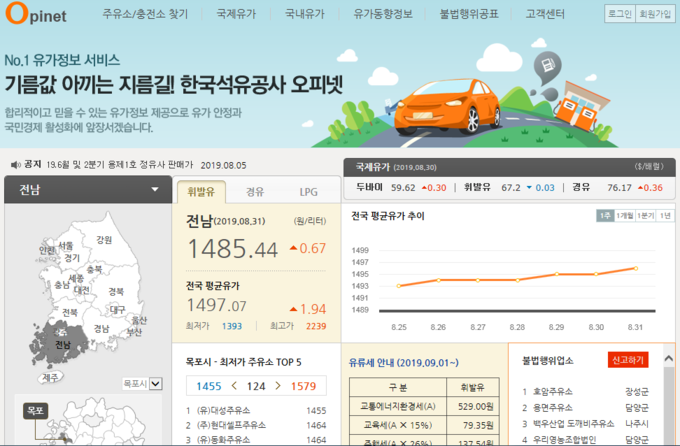Click lowest price value 1393

(232, 326)
